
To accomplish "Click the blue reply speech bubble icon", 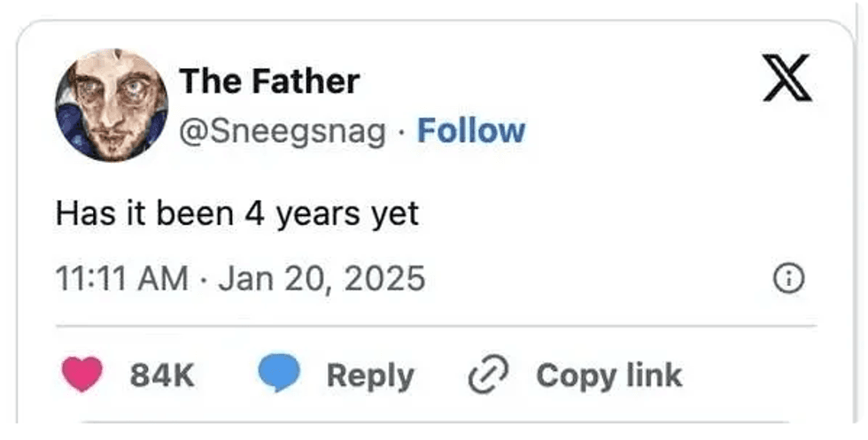I will pos(279,373).
